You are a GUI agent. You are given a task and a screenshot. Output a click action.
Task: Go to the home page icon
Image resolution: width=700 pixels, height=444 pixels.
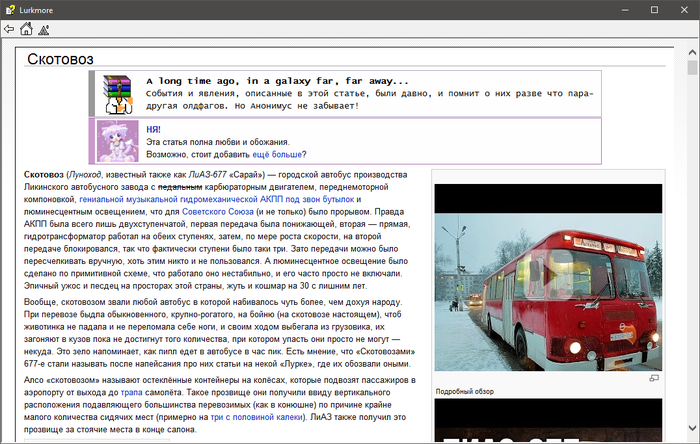pos(26,29)
